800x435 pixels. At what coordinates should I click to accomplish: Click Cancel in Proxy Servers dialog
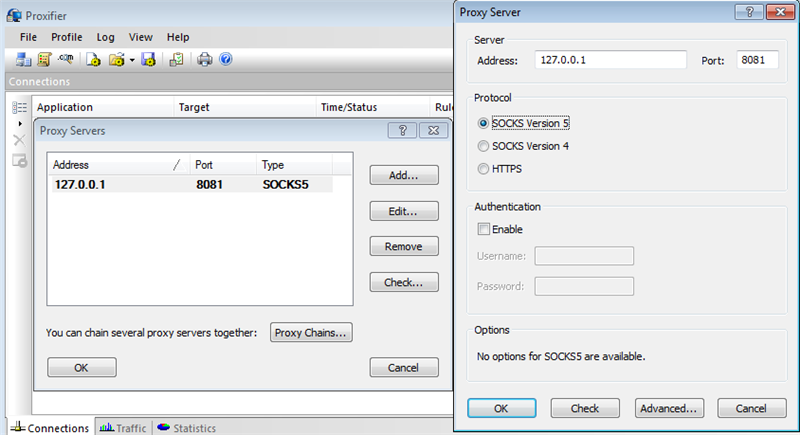click(404, 367)
